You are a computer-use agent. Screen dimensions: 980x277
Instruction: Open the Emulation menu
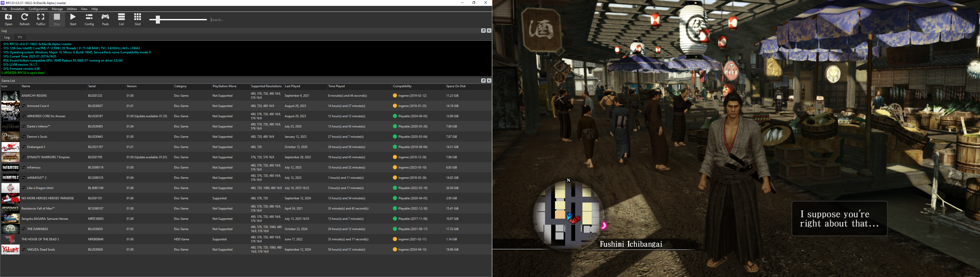[17, 9]
